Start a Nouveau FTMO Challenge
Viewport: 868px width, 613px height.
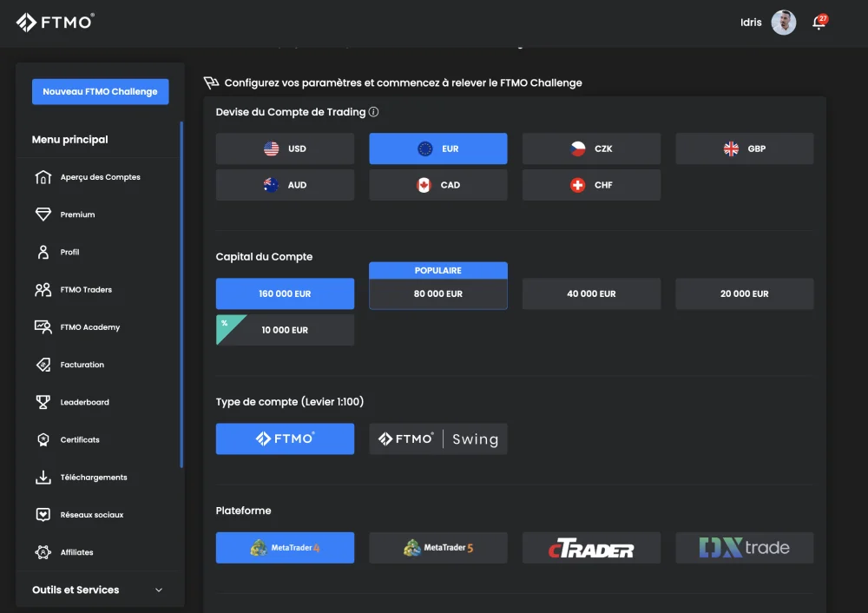click(100, 91)
